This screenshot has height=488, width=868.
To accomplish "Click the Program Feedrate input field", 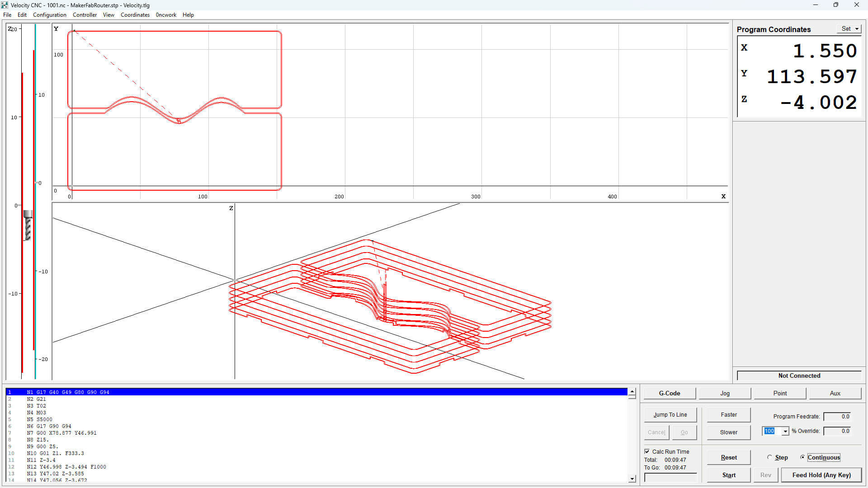I will [x=837, y=417].
